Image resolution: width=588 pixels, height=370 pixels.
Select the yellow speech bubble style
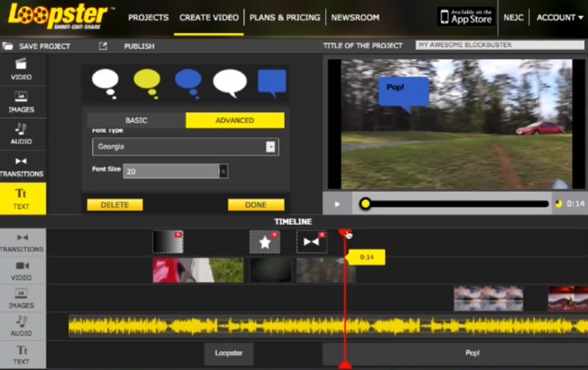pos(148,82)
